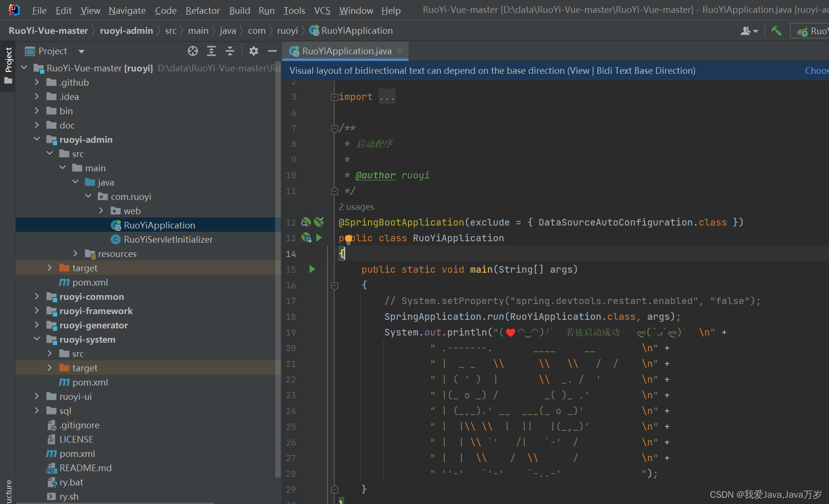Fold the Javadoc comment at line 7
Image resolution: width=829 pixels, height=504 pixels.
coord(334,128)
